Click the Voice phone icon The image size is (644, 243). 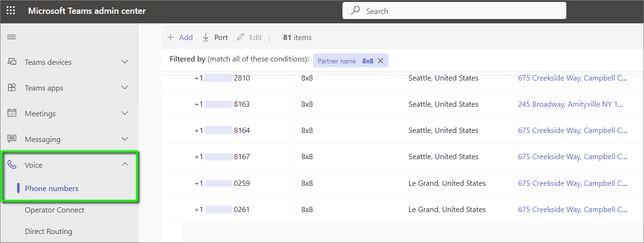pyautogui.click(x=12, y=165)
